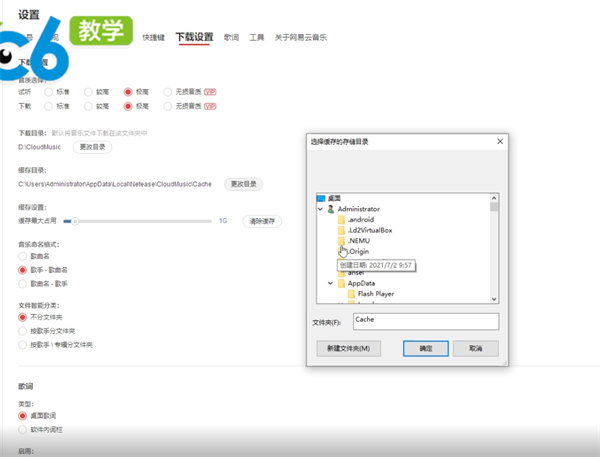
Task: Select 较高 quality for 下载
Action: click(x=88, y=106)
